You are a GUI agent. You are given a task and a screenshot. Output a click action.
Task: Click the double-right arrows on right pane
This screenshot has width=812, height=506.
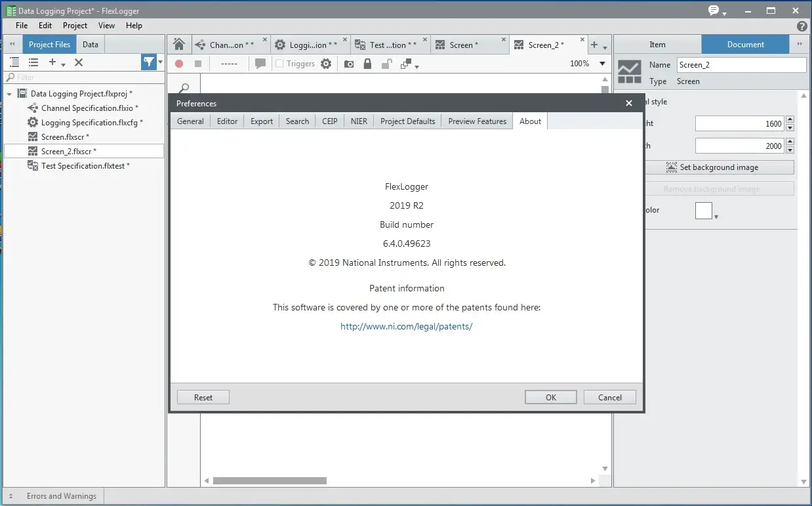[x=799, y=45]
